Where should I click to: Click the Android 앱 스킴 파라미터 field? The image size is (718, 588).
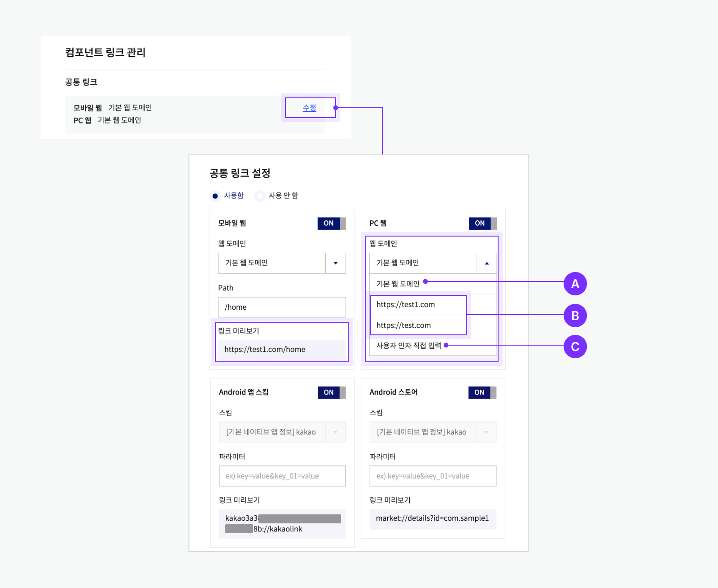282,476
